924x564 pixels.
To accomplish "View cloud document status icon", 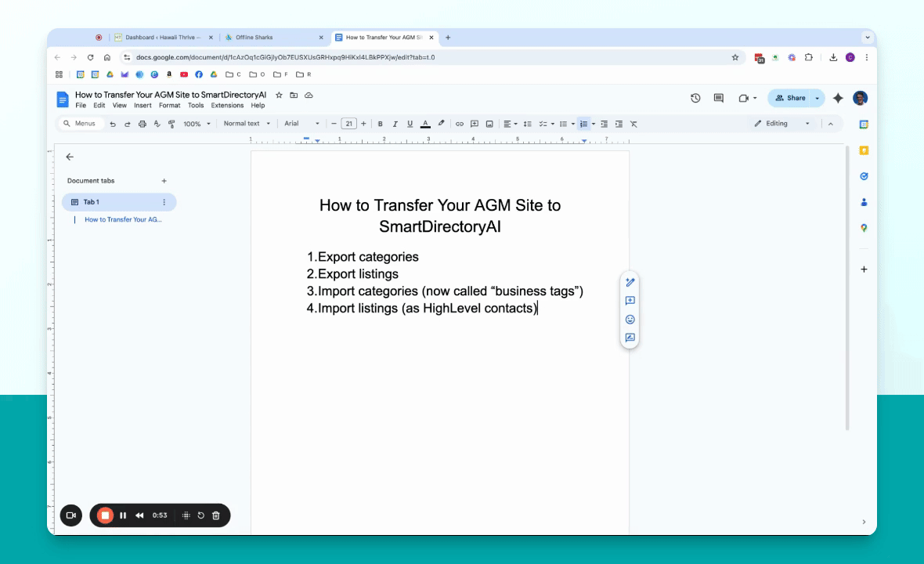I will pos(309,95).
